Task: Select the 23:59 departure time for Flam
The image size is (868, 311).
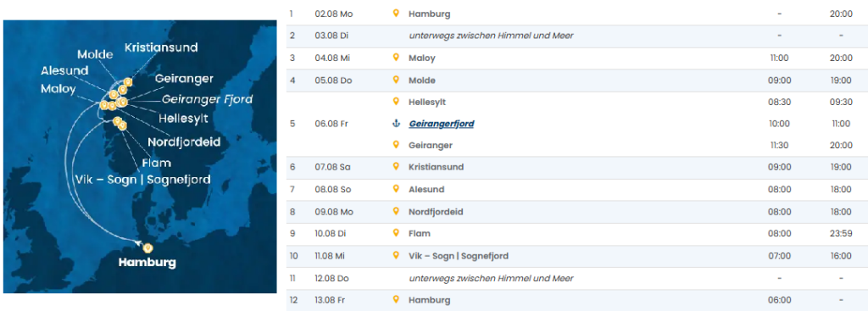Action: [841, 234]
